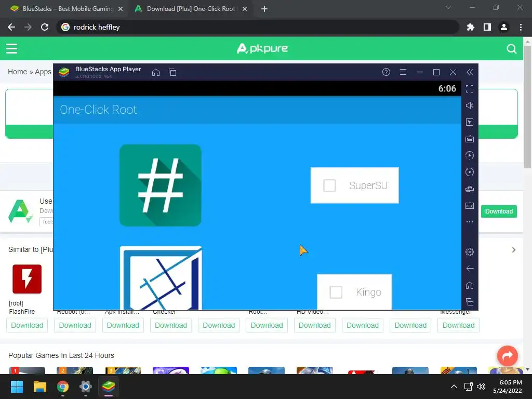
Task: Click Home breadcrumb link
Action: click(17, 72)
